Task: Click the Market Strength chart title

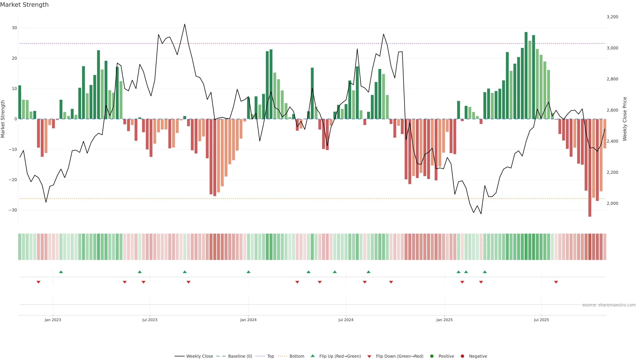Action: tap(24, 5)
